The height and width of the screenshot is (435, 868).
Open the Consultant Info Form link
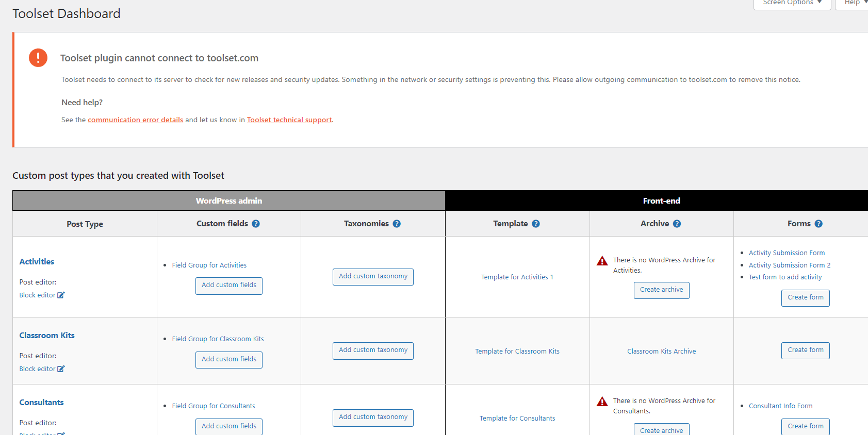(x=781, y=406)
